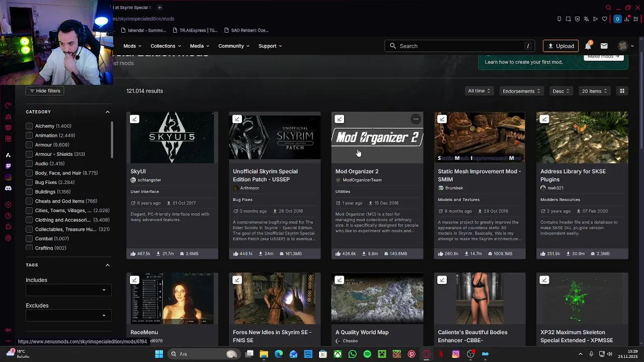Viewport: 644px width, 362px height.
Task: Check the Alchemy category checkbox
Action: (29, 126)
